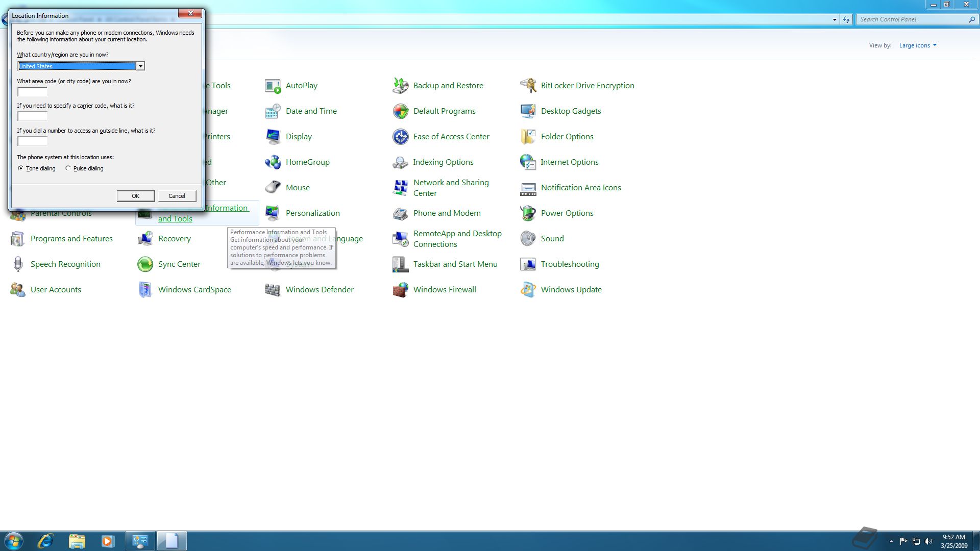Screen dimensions: 980x551
Task: Select the Tone dialing radio button
Action: [20, 168]
